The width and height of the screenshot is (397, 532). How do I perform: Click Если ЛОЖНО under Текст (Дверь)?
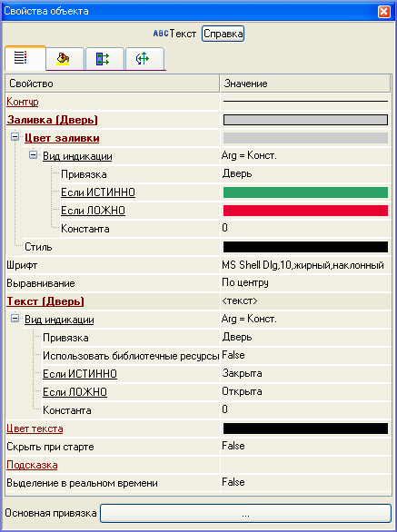tap(74, 392)
